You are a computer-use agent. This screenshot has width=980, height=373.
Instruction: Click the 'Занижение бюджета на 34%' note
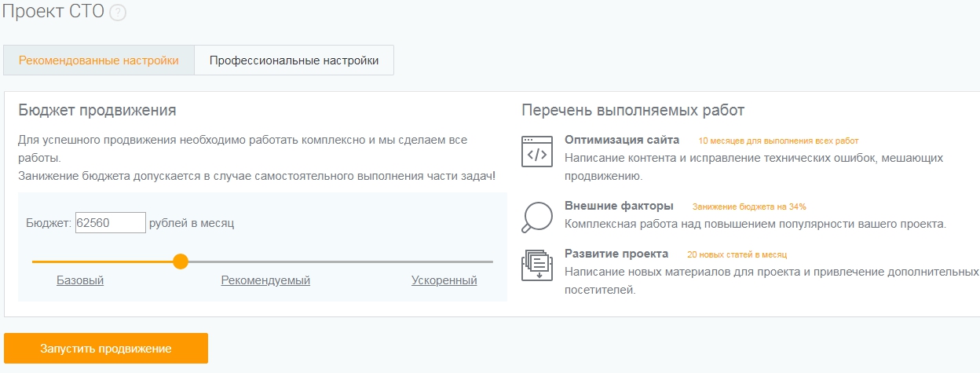click(749, 207)
